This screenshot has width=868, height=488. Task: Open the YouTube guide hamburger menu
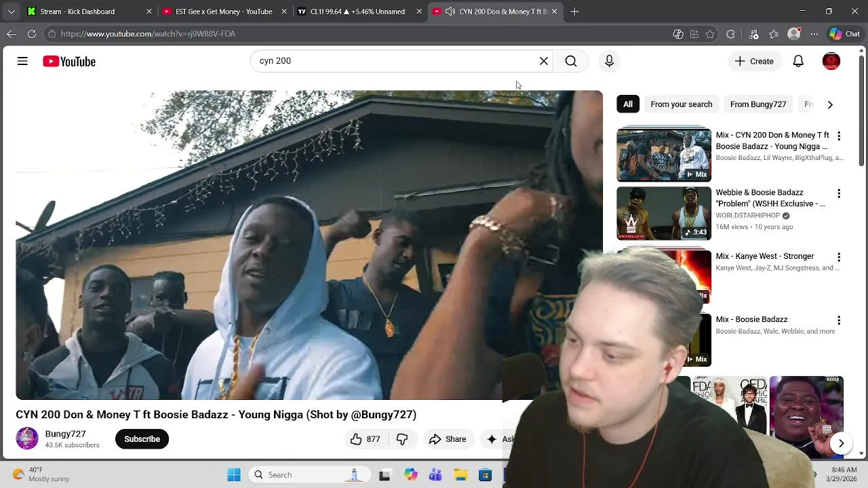pyautogui.click(x=22, y=62)
